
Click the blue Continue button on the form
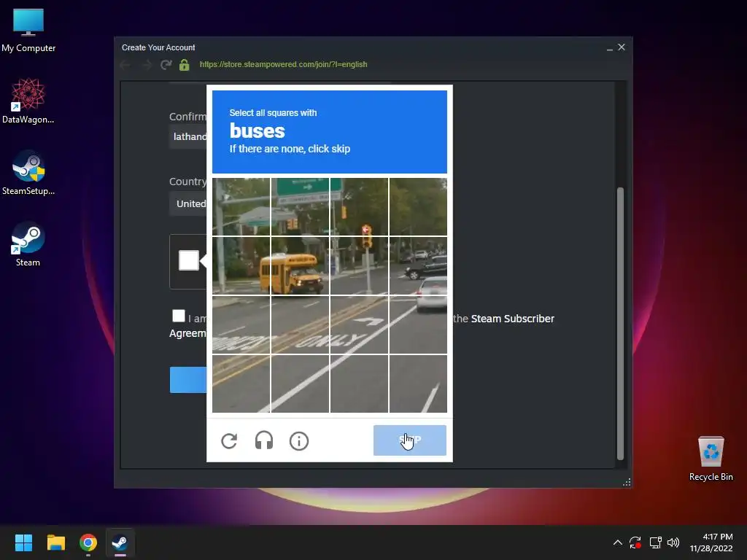188,379
